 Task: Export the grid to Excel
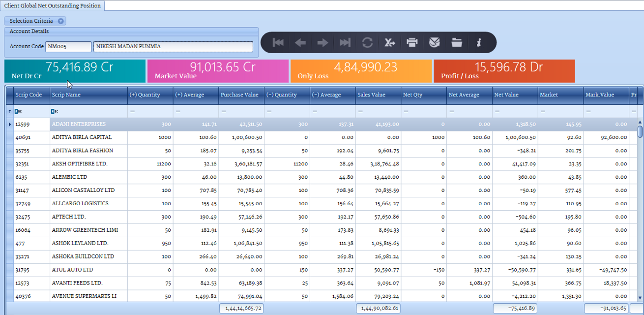click(390, 43)
